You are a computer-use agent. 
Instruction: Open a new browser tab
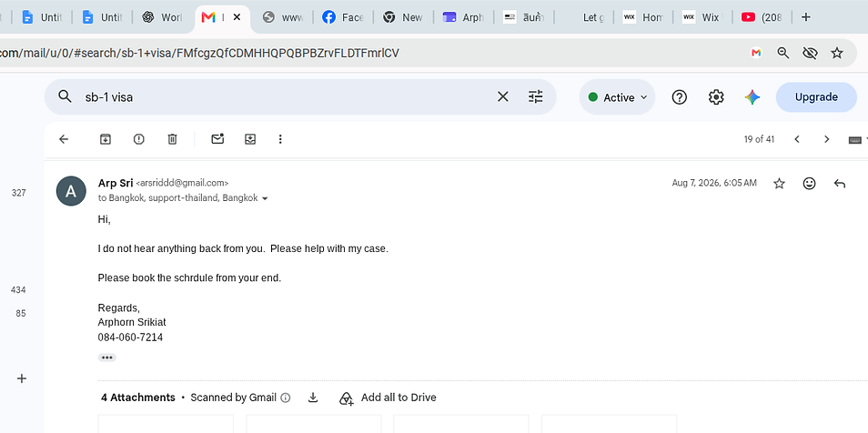click(806, 17)
